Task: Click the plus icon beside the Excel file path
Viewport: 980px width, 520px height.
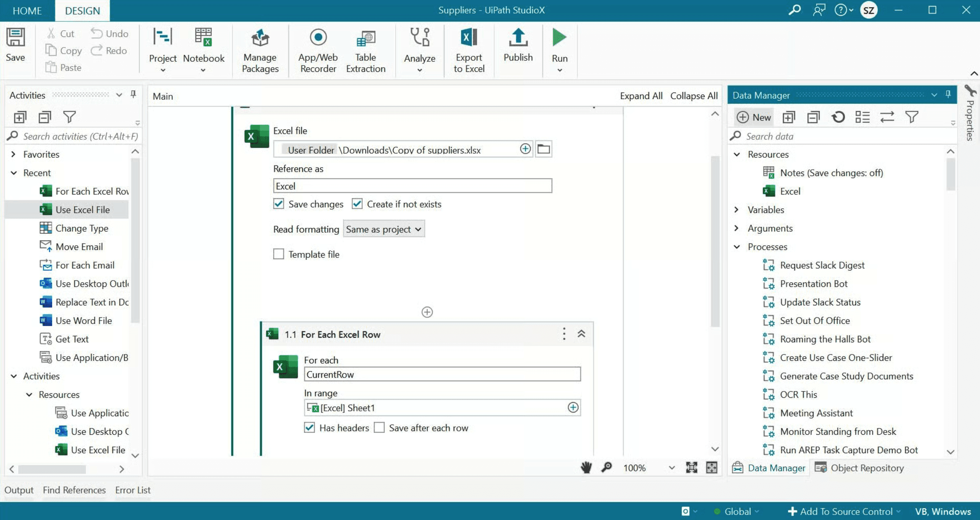Action: (x=525, y=149)
